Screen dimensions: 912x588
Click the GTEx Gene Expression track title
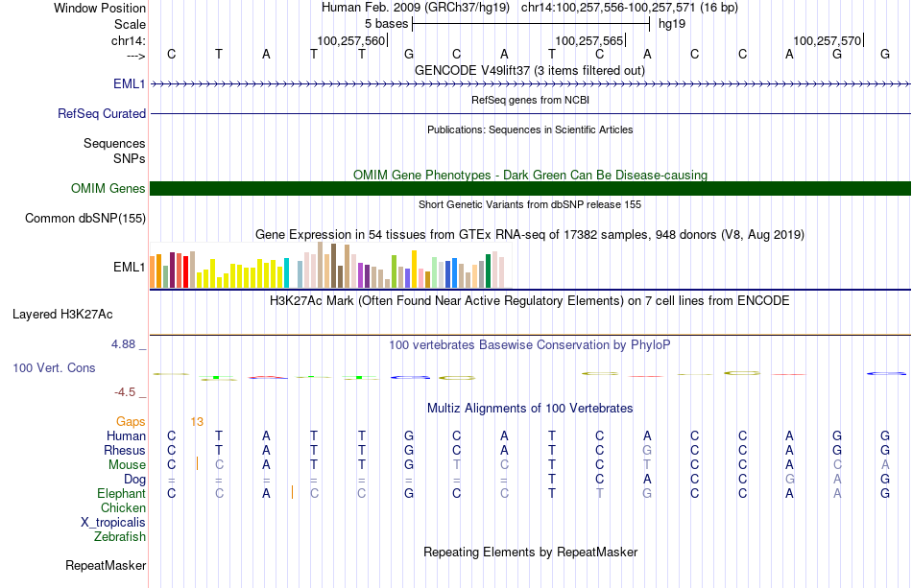tap(530, 235)
